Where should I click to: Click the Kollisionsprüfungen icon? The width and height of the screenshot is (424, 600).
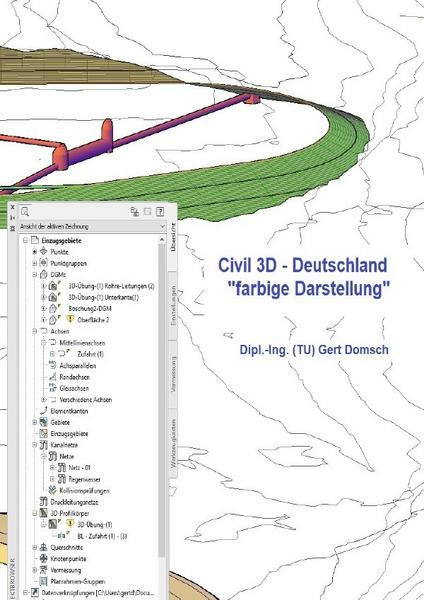52,490
